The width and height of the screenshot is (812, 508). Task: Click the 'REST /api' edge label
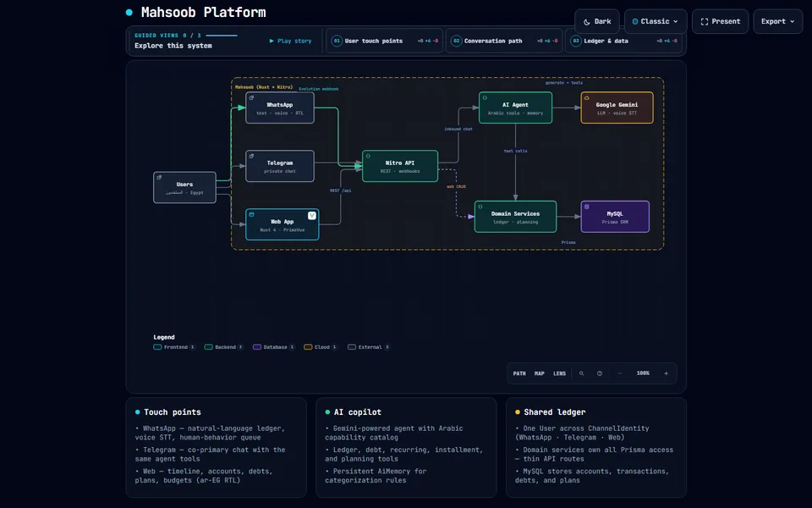[x=340, y=190]
